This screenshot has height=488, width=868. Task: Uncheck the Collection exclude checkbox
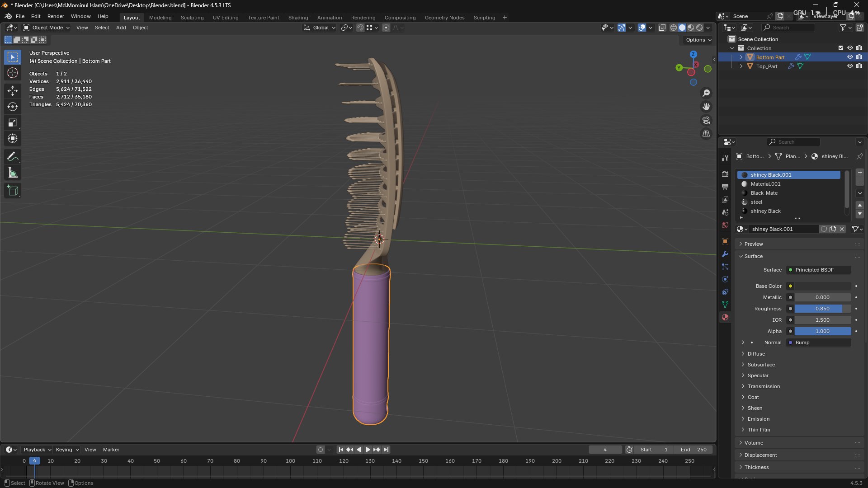point(841,48)
